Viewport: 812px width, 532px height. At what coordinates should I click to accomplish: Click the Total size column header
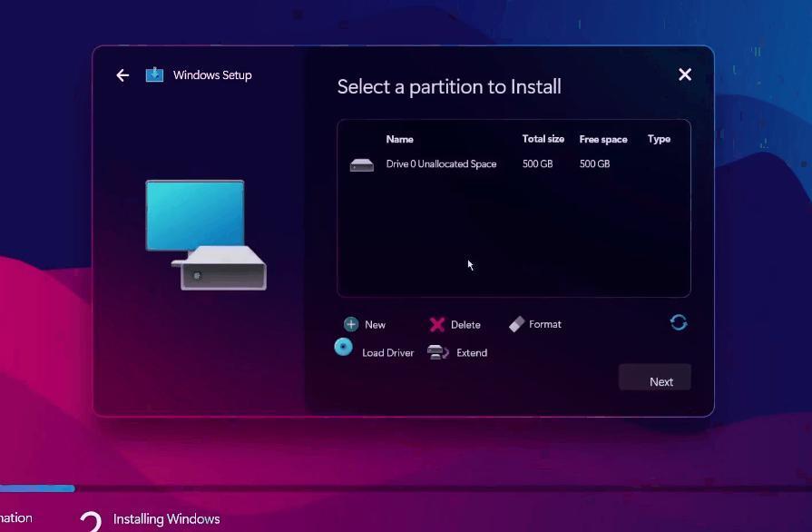pyautogui.click(x=543, y=139)
